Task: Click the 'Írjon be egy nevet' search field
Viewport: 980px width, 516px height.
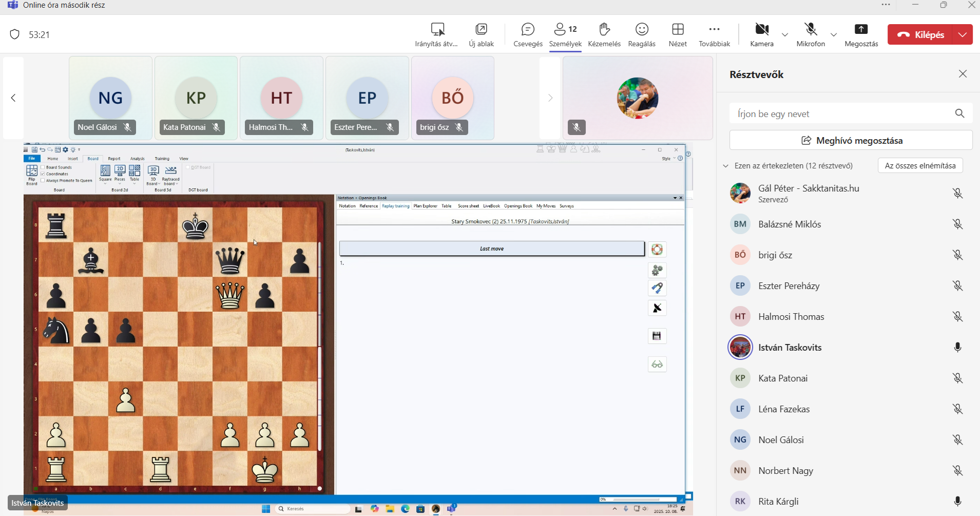Action: pyautogui.click(x=842, y=113)
